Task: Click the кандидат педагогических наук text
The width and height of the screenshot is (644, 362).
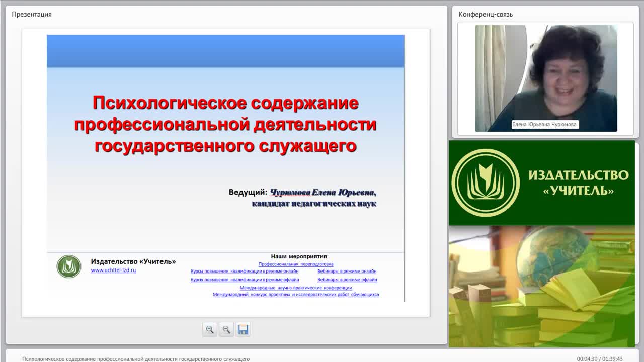Action: point(314,204)
